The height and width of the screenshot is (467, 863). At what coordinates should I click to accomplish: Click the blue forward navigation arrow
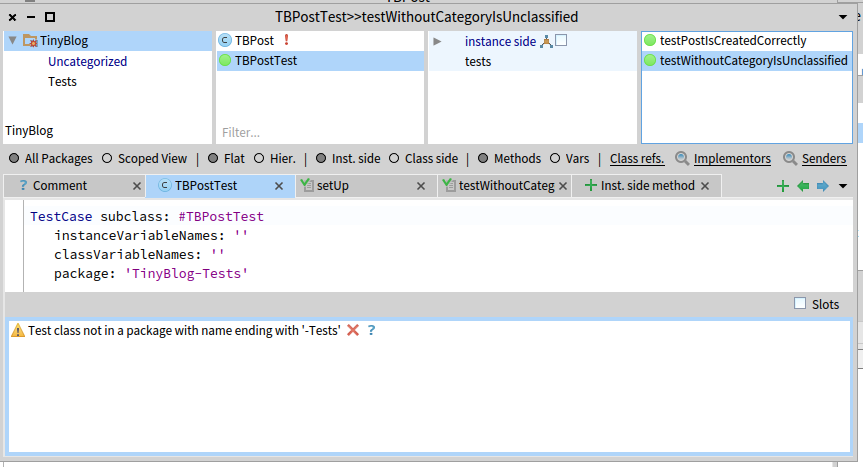tap(822, 186)
